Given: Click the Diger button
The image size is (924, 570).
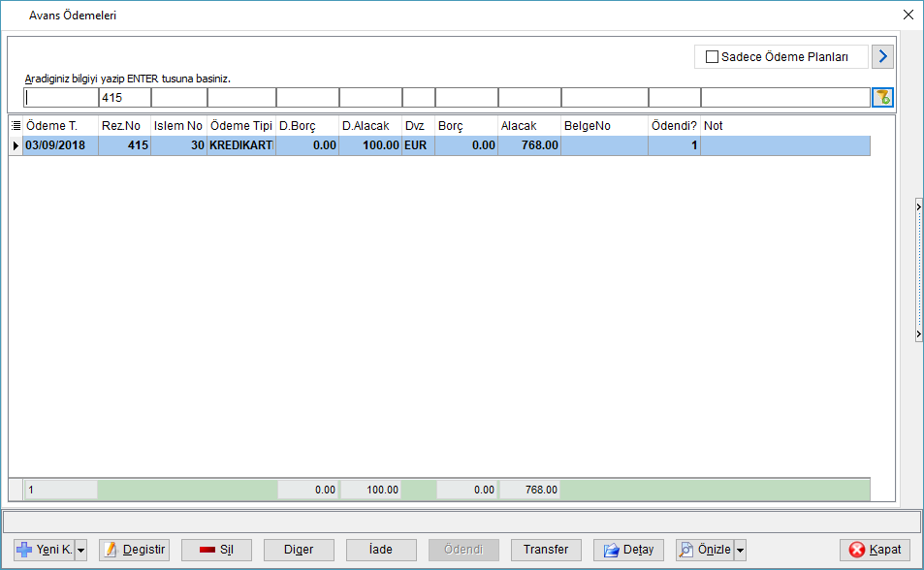Looking at the screenshot, I should (x=299, y=550).
